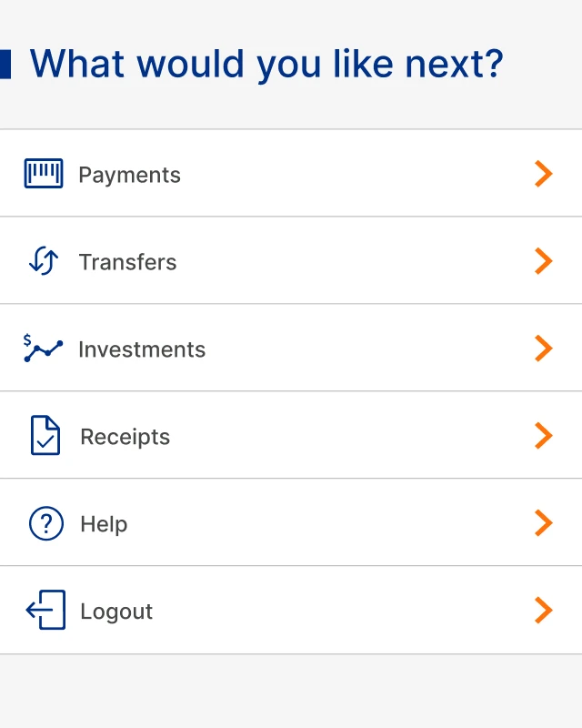Open Receipts using the orange chevron
Viewport: 582px width, 728px height.
point(543,436)
